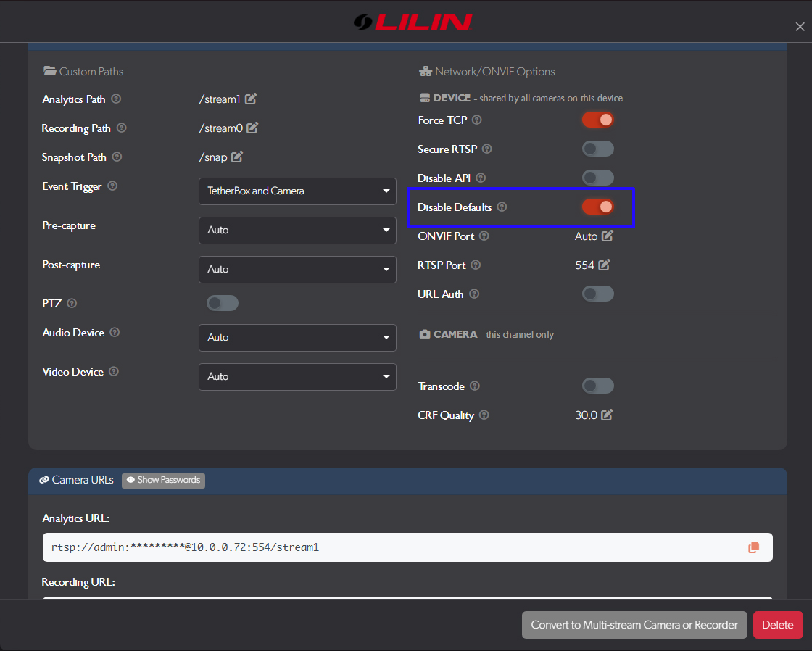Edit the RTSP Port 554 value
Screen dimensions: 812x651
[x=605, y=265]
